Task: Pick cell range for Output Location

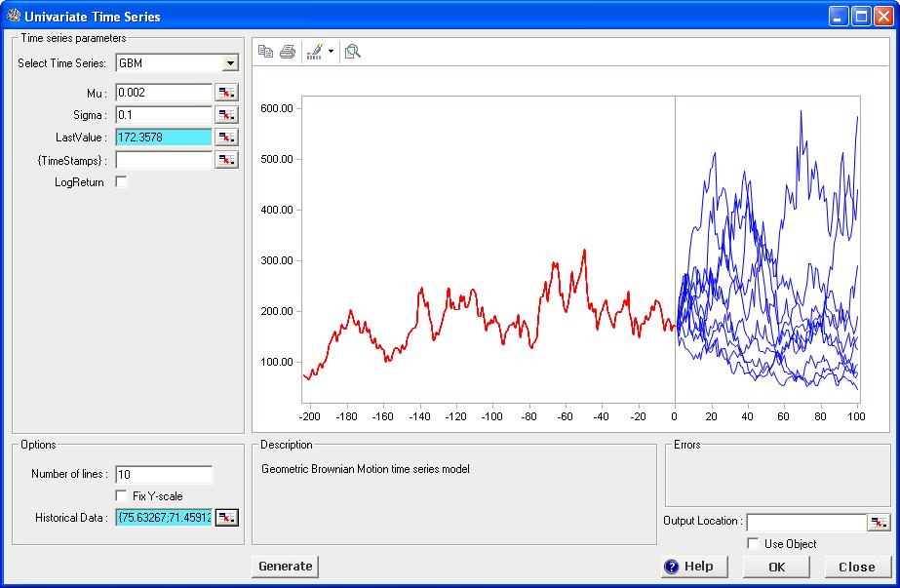Action: pyautogui.click(x=879, y=522)
